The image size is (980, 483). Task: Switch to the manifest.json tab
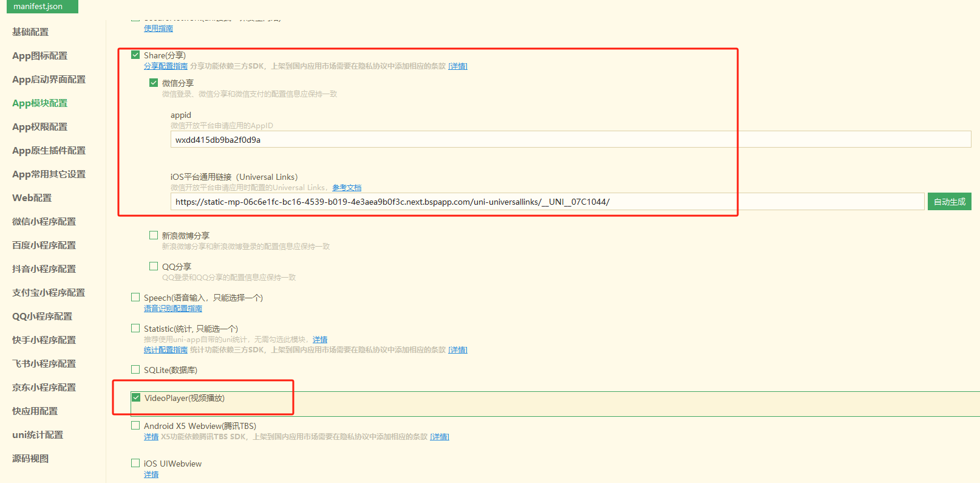pyautogui.click(x=38, y=7)
